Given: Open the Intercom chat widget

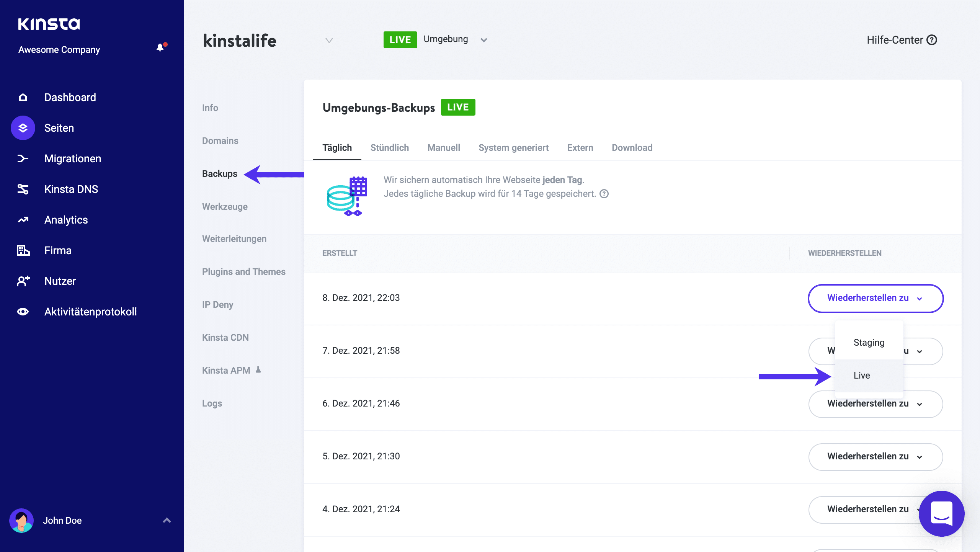Looking at the screenshot, I should (x=942, y=513).
